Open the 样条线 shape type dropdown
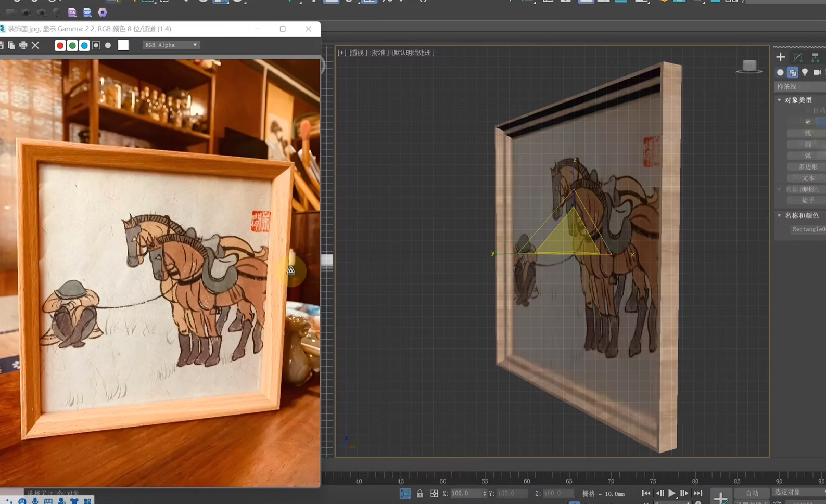Viewport: 826px width, 504px height. 800,86
